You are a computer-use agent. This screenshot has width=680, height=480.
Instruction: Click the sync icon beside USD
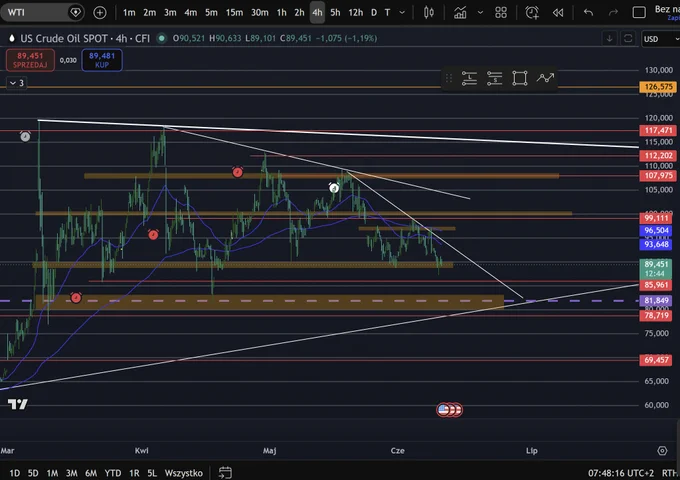pyautogui.click(x=628, y=39)
